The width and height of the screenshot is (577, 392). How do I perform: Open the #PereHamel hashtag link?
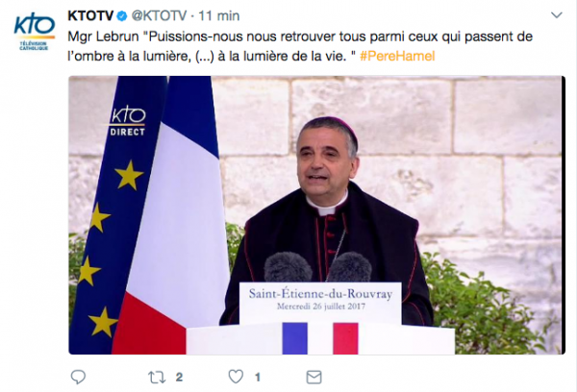397,56
